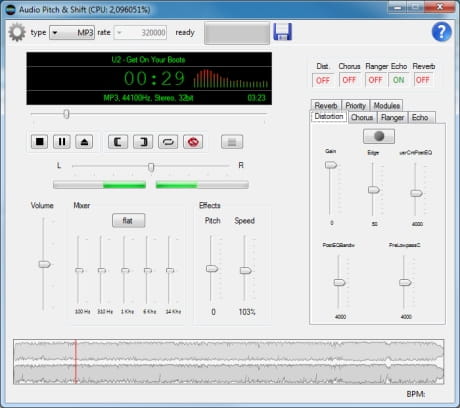This screenshot has height=408, width=460.
Task: Click the 14 Khz mixer slider handle
Action: click(x=170, y=270)
